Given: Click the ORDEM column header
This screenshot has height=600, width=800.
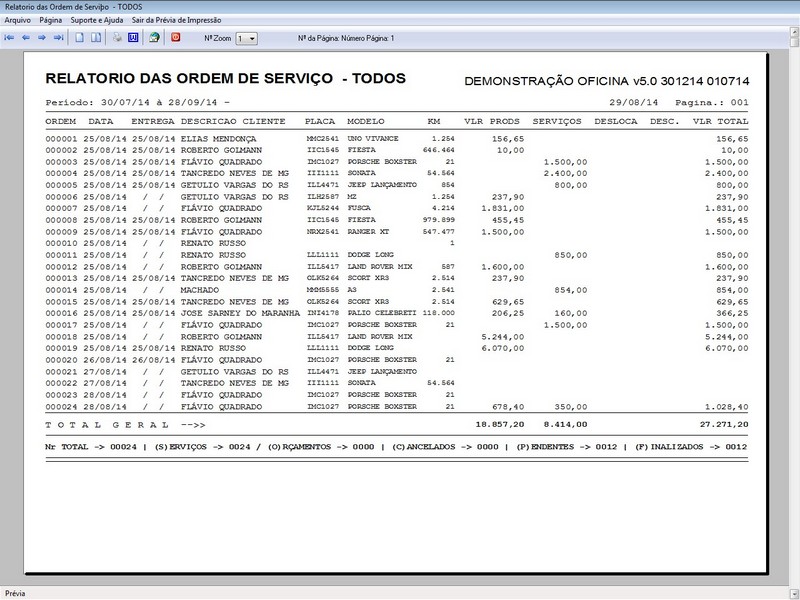Looking at the screenshot, I should (x=61, y=121).
